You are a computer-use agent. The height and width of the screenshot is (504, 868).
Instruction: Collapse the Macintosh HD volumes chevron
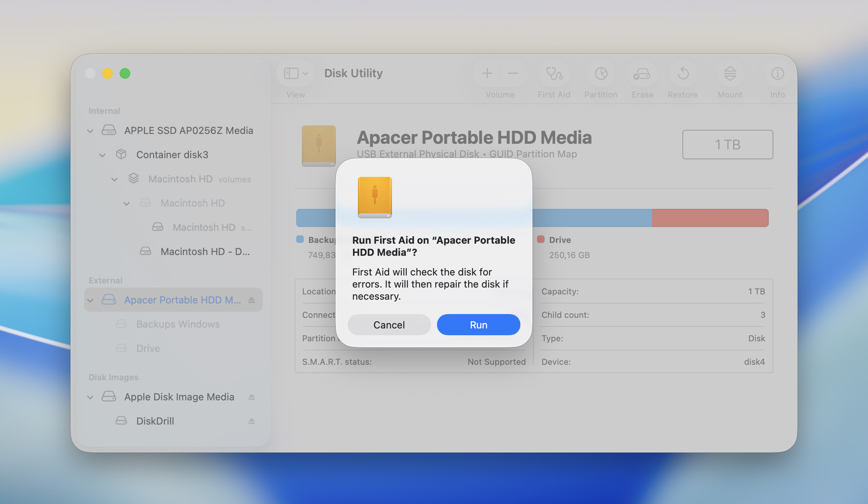[x=114, y=179]
